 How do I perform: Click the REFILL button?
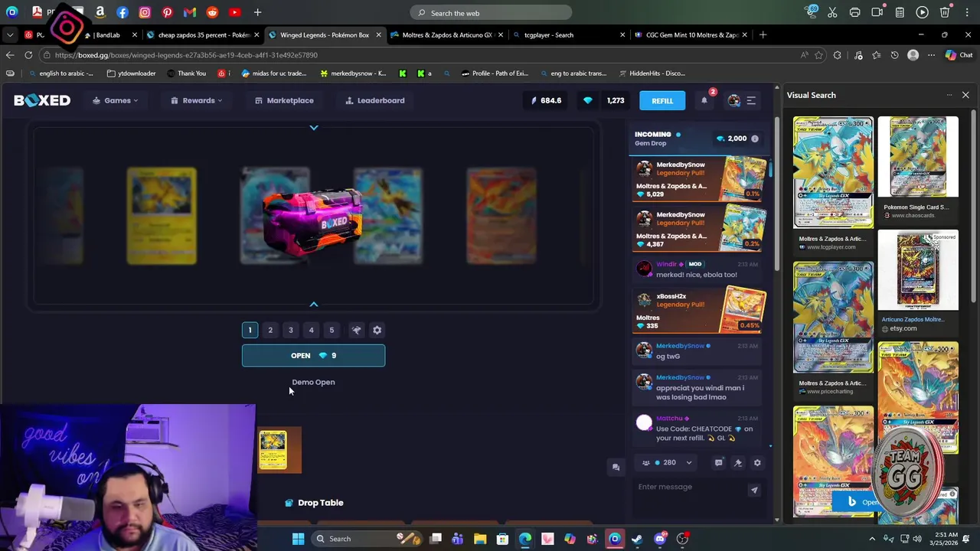(x=662, y=100)
